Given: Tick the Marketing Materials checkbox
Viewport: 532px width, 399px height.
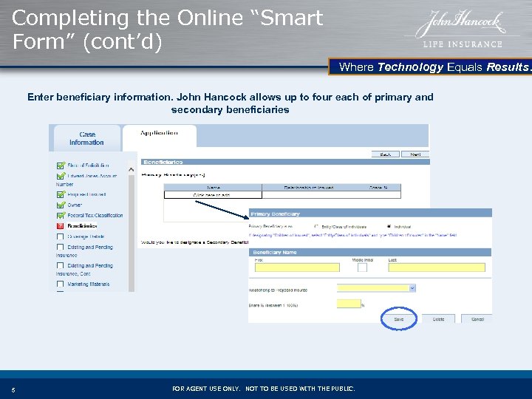Looking at the screenshot, I should coord(61,284).
